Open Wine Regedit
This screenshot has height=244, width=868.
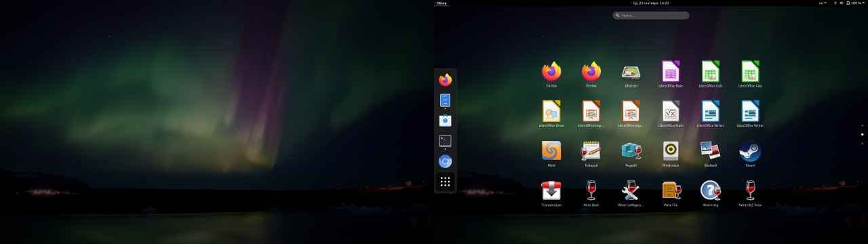point(631,152)
